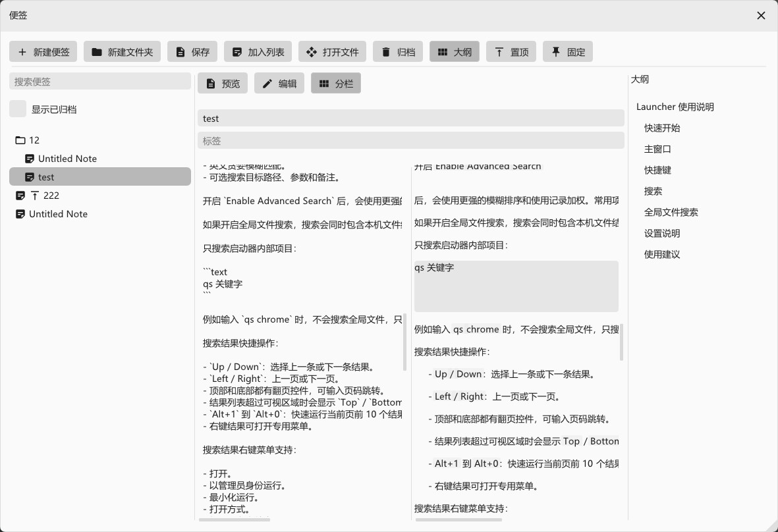Click the up-arrow icon on 置顶

[499, 52]
